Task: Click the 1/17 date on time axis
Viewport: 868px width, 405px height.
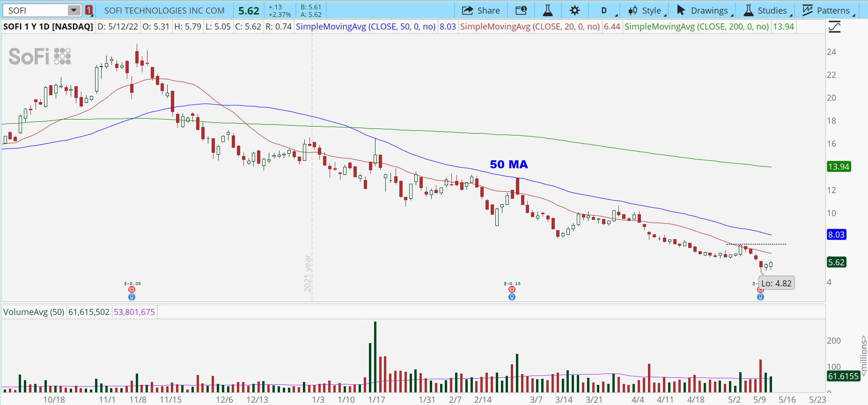Action: coord(376,400)
